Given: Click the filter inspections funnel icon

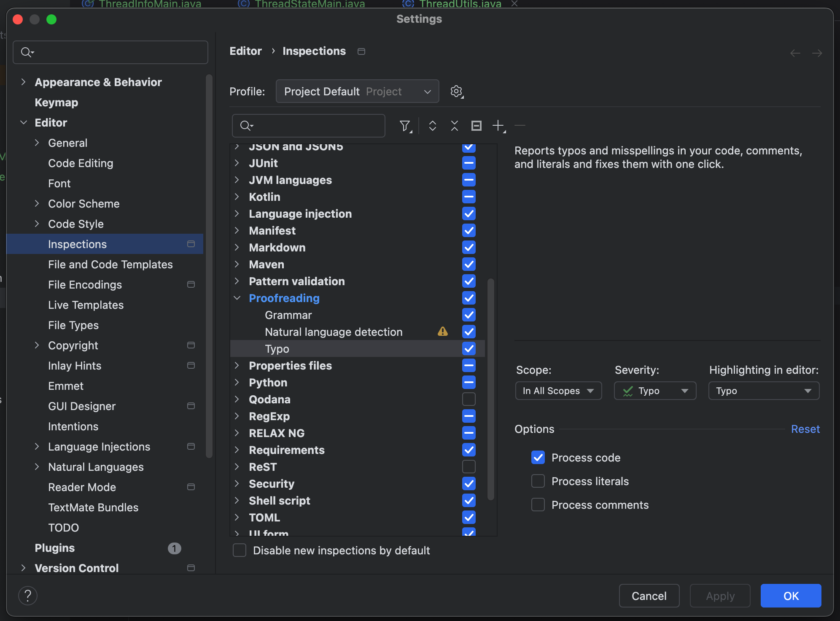Looking at the screenshot, I should (x=405, y=126).
